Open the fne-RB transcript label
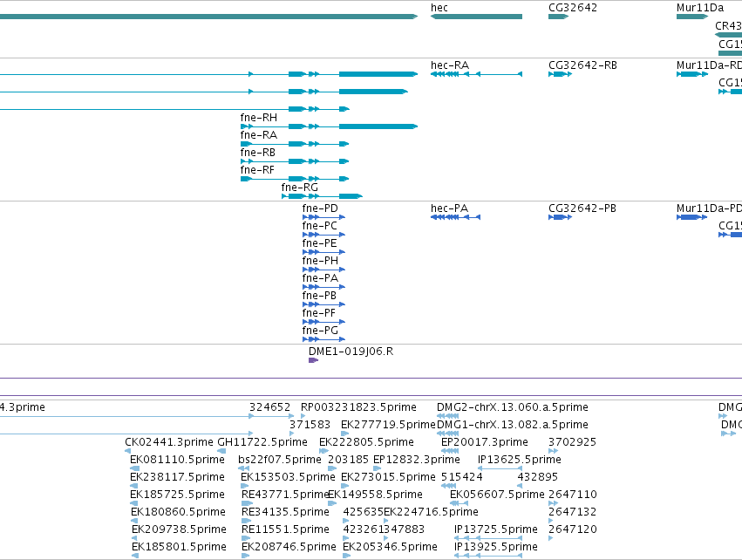The width and height of the screenshot is (742, 560). point(257,153)
